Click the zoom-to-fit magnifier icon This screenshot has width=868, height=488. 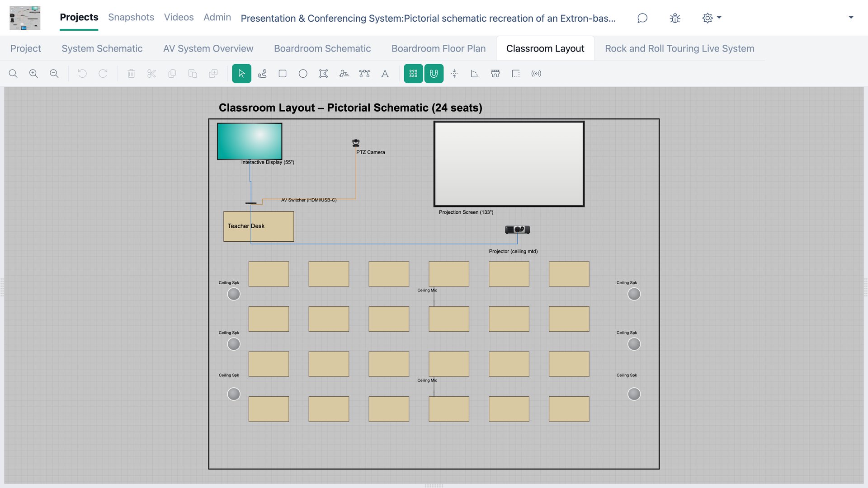click(13, 74)
